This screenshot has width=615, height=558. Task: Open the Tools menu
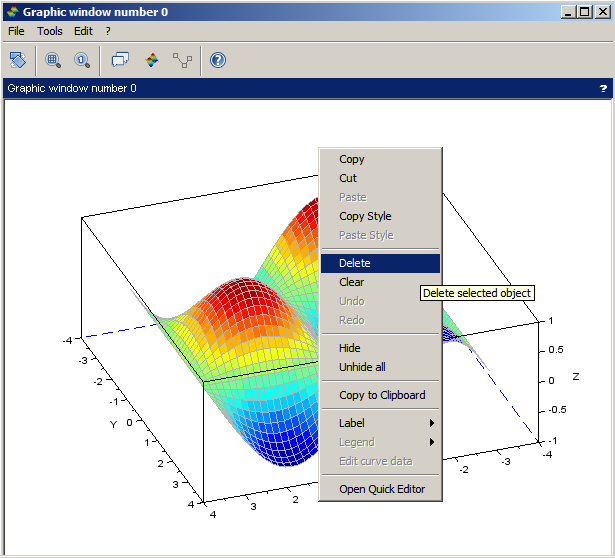(50, 31)
